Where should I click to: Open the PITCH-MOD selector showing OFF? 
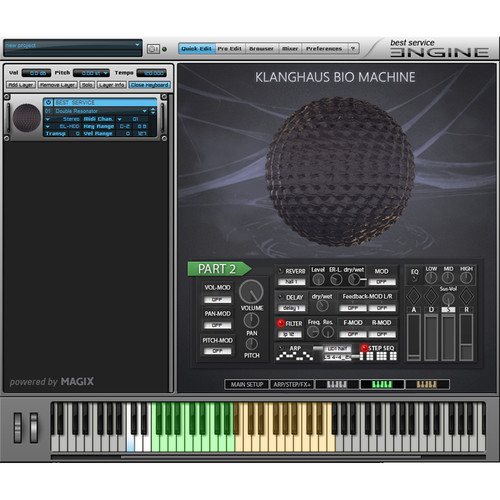(x=217, y=351)
